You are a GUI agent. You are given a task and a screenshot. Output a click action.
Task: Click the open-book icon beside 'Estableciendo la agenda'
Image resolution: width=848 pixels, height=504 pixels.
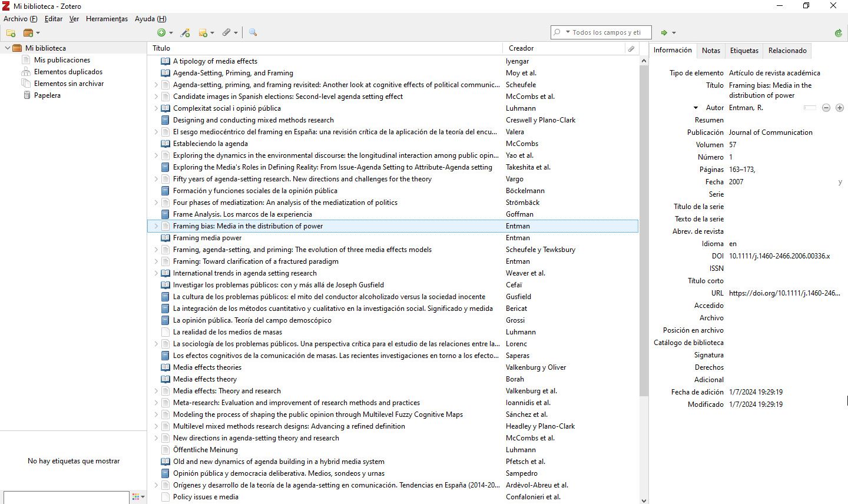pyautogui.click(x=165, y=144)
